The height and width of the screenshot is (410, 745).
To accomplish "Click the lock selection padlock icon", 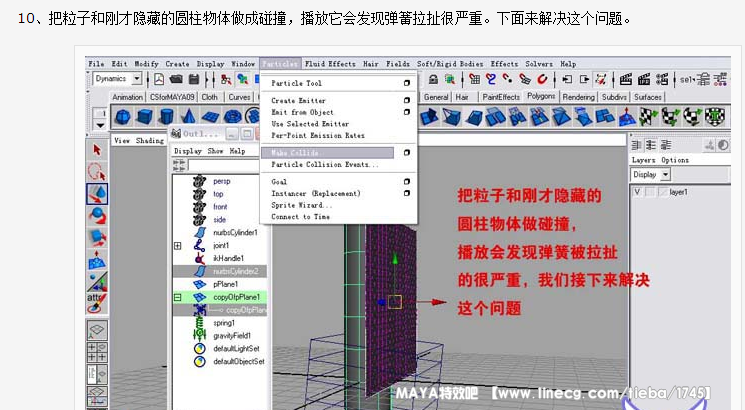I will point(433,79).
